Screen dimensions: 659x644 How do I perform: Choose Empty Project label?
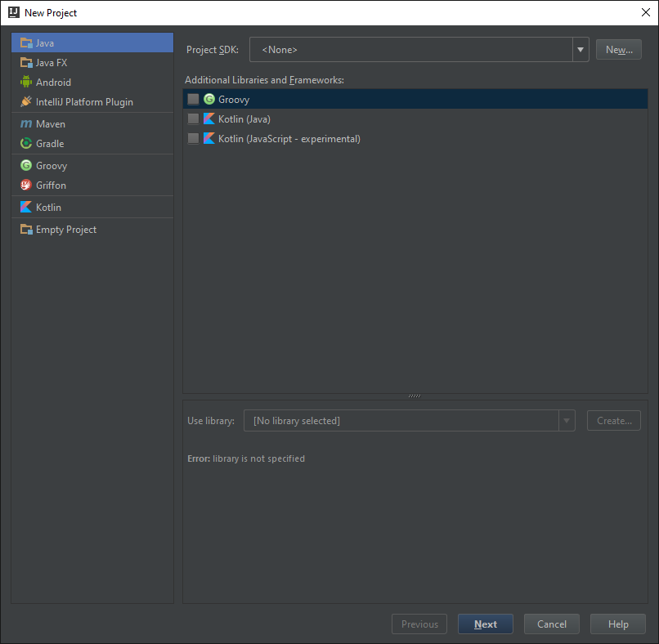tap(66, 230)
